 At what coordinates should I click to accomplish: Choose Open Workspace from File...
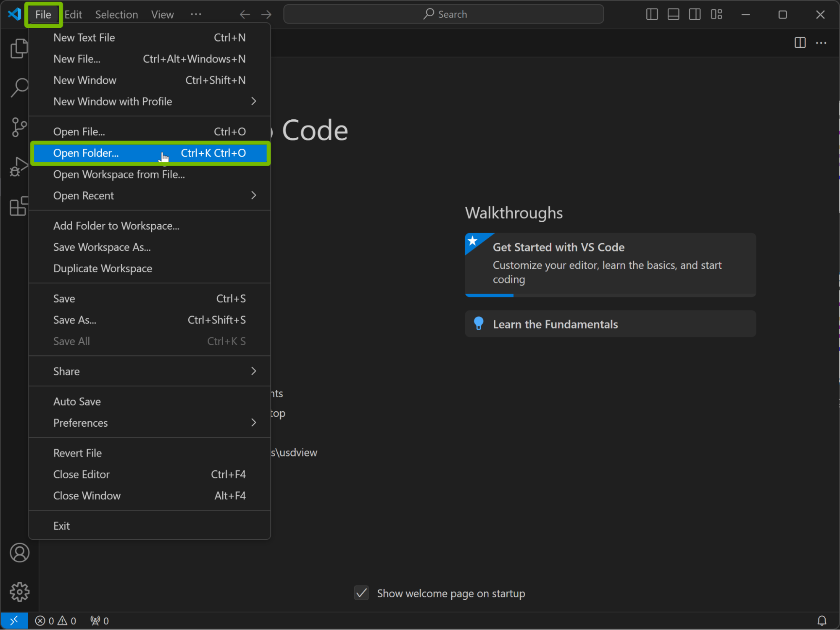[x=150, y=174]
